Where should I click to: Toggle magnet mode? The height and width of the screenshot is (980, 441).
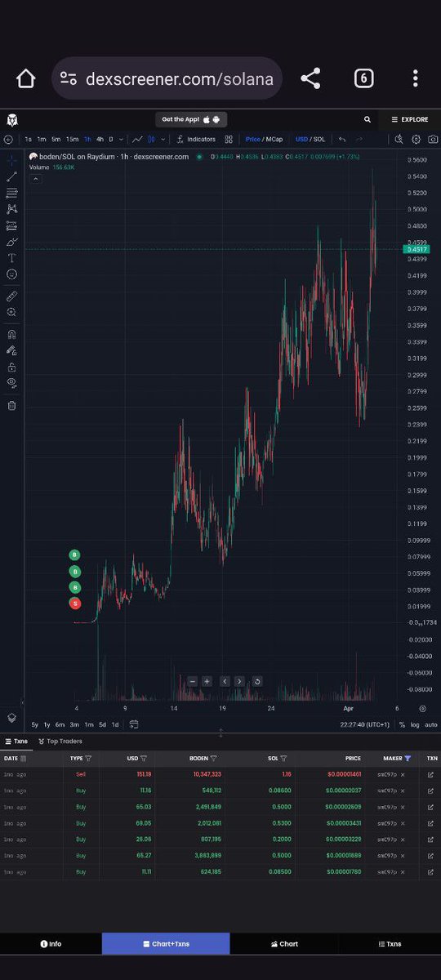tap(11, 333)
